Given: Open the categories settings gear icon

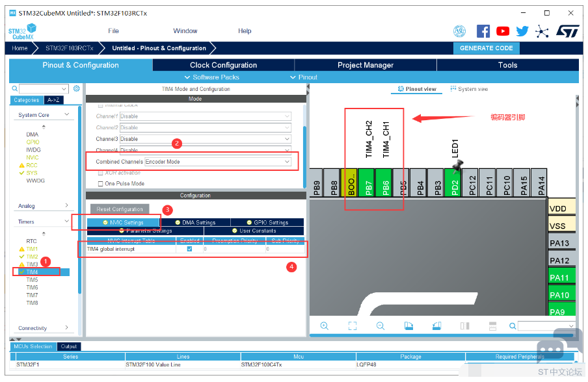Looking at the screenshot, I should coord(77,88).
